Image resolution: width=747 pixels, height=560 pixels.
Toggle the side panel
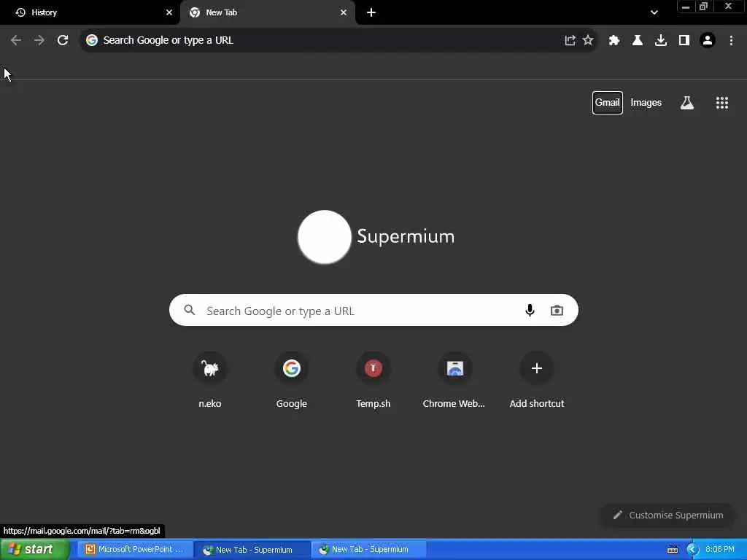coord(684,40)
